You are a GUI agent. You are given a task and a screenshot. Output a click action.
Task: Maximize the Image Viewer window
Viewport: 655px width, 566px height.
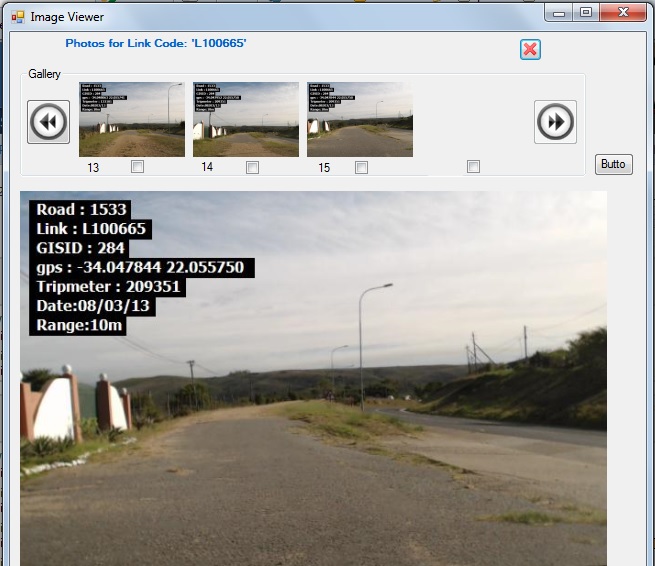(x=586, y=13)
